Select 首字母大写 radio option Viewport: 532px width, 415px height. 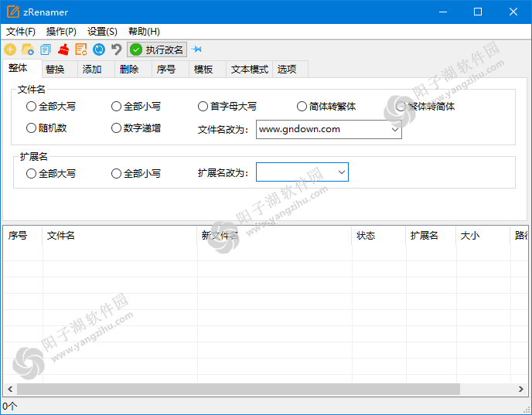[x=227, y=107]
